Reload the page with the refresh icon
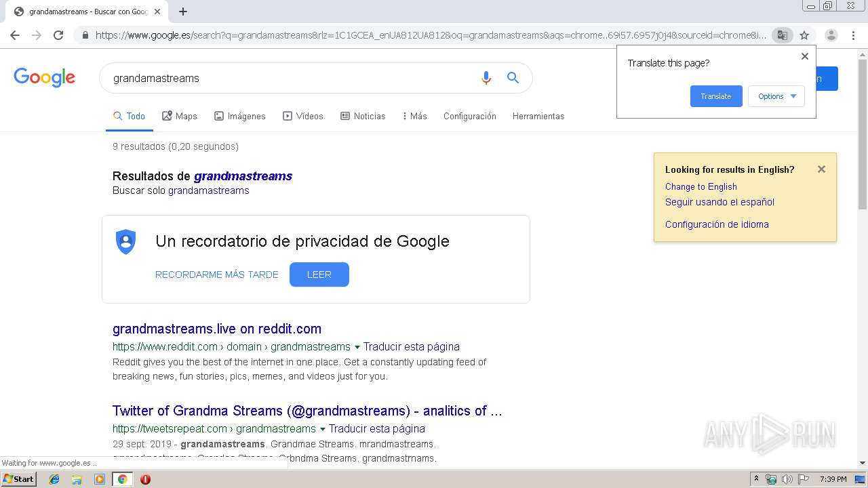868x488 pixels. [x=58, y=35]
